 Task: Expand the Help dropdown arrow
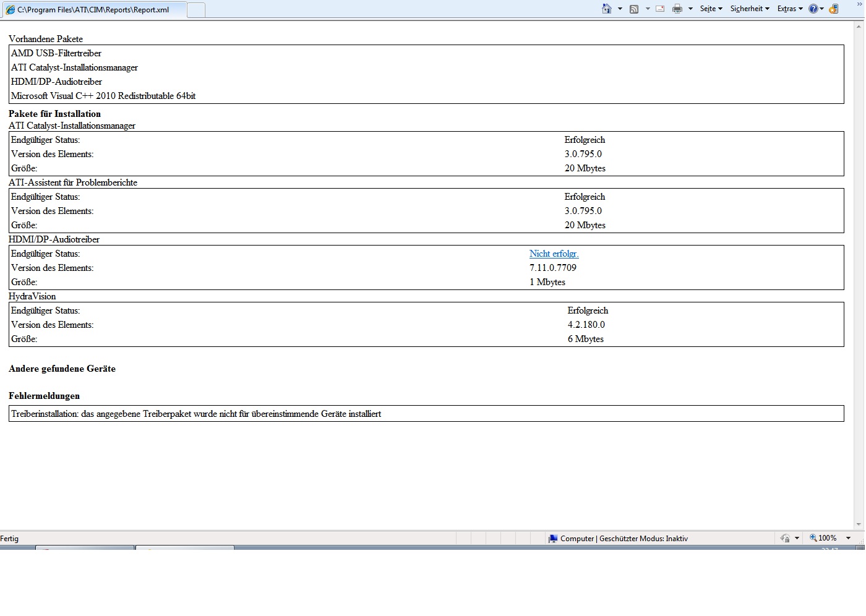pos(821,9)
